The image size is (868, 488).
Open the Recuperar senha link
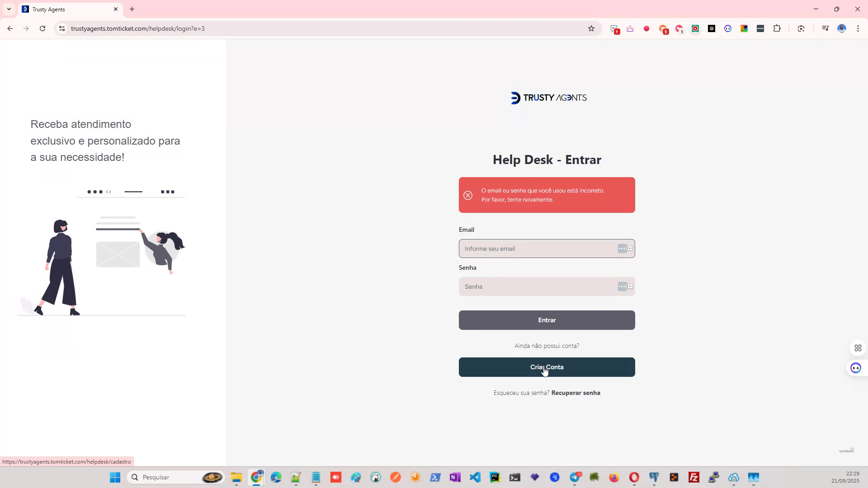click(x=576, y=393)
